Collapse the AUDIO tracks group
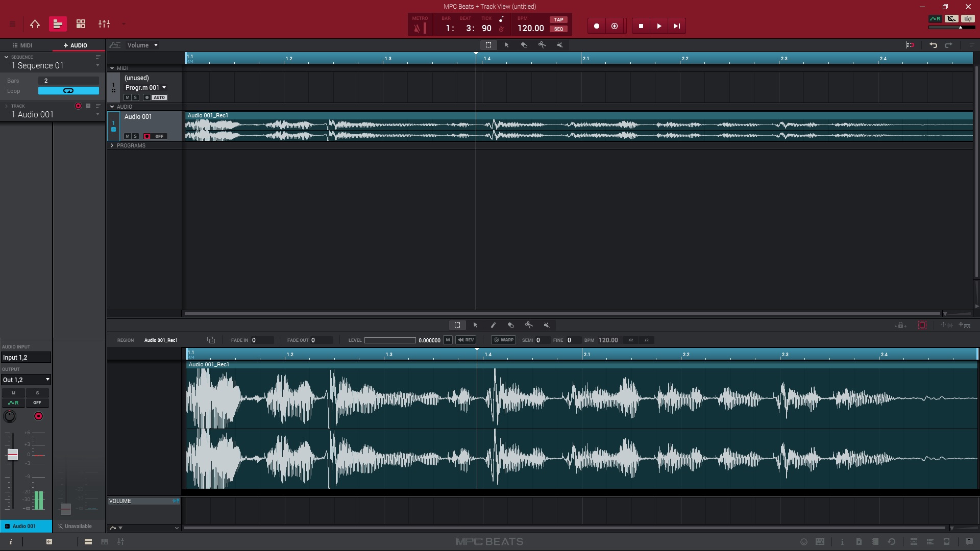980x551 pixels. [x=112, y=107]
